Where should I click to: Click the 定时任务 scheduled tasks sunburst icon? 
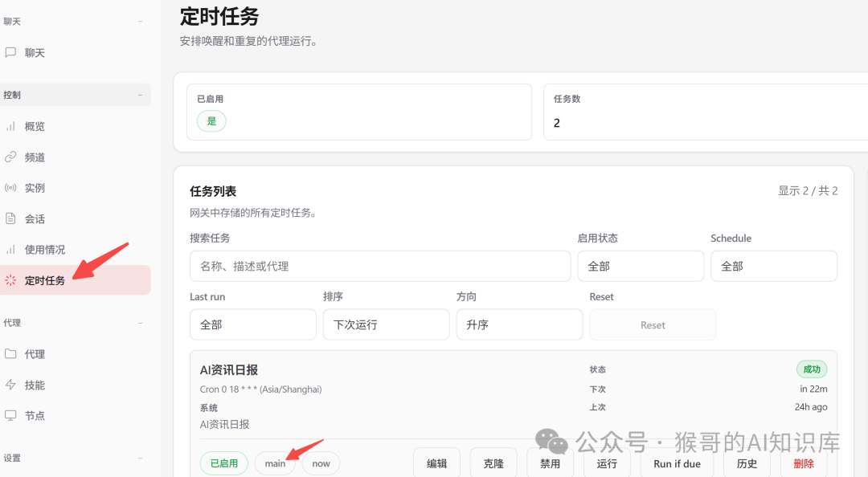11,279
